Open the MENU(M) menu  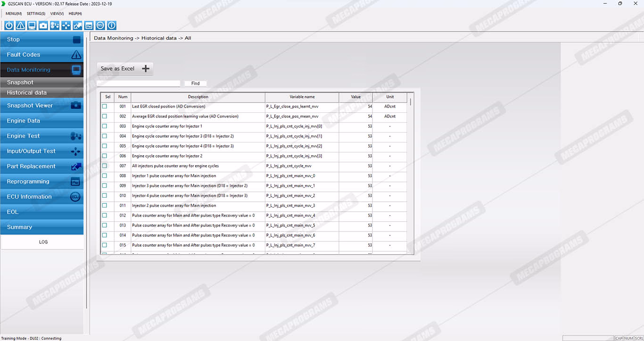[x=14, y=14]
